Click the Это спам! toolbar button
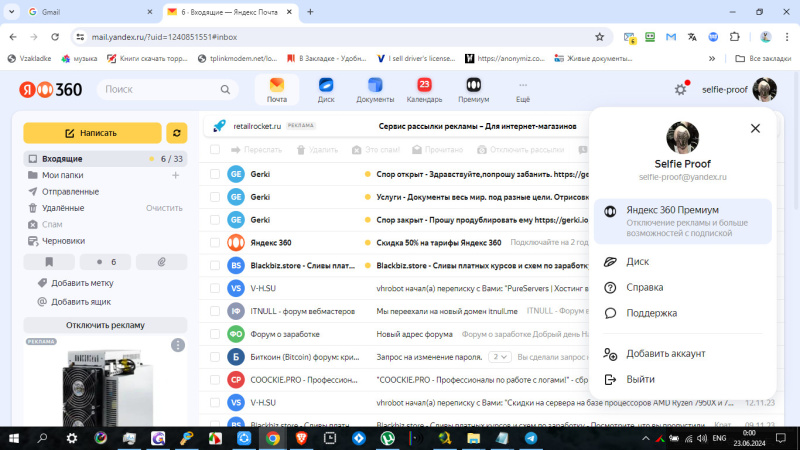 [x=376, y=149]
